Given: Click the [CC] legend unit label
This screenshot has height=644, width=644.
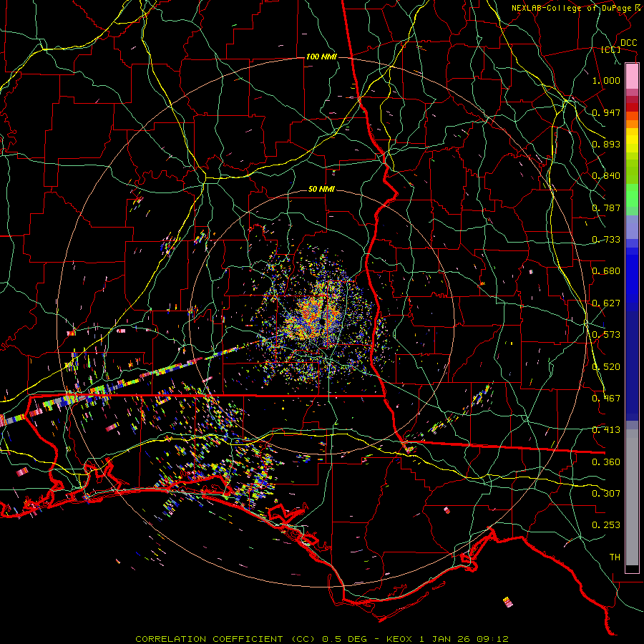Looking at the screenshot, I should click(x=611, y=49).
